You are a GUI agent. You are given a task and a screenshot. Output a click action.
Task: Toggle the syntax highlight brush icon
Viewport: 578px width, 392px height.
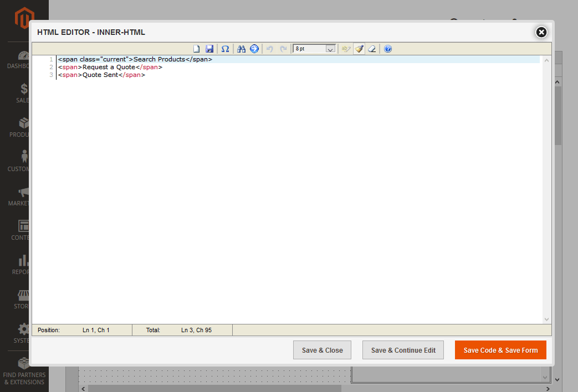359,49
